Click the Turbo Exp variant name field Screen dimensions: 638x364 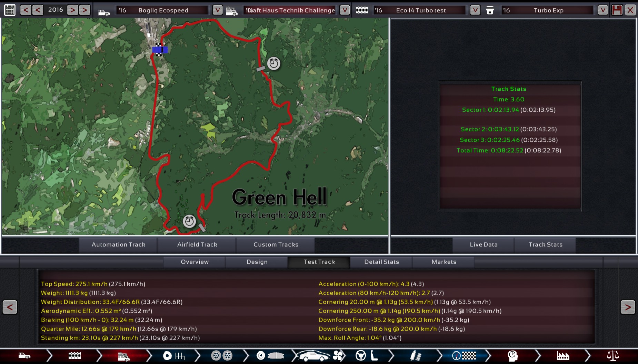tap(548, 10)
